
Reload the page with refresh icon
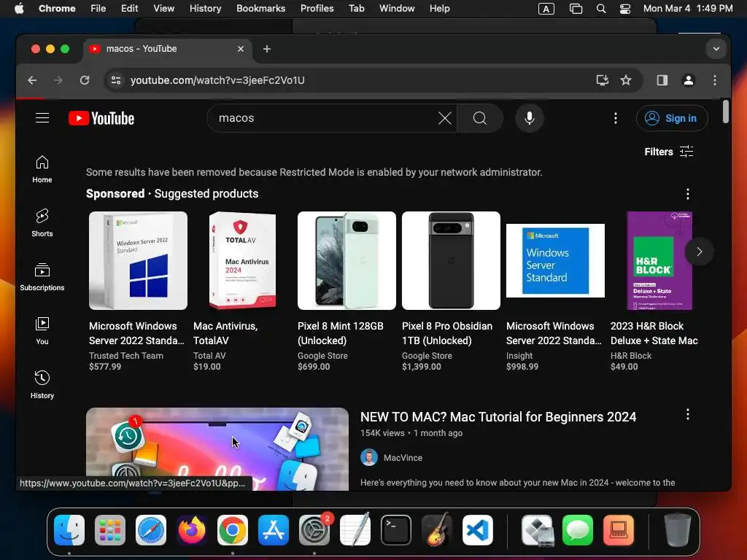coord(85,80)
